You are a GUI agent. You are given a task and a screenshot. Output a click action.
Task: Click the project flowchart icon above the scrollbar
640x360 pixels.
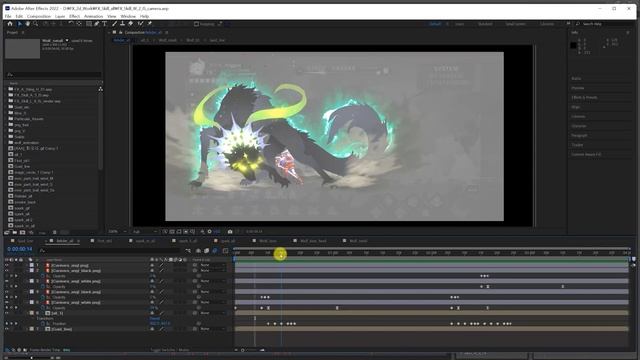click(100, 89)
